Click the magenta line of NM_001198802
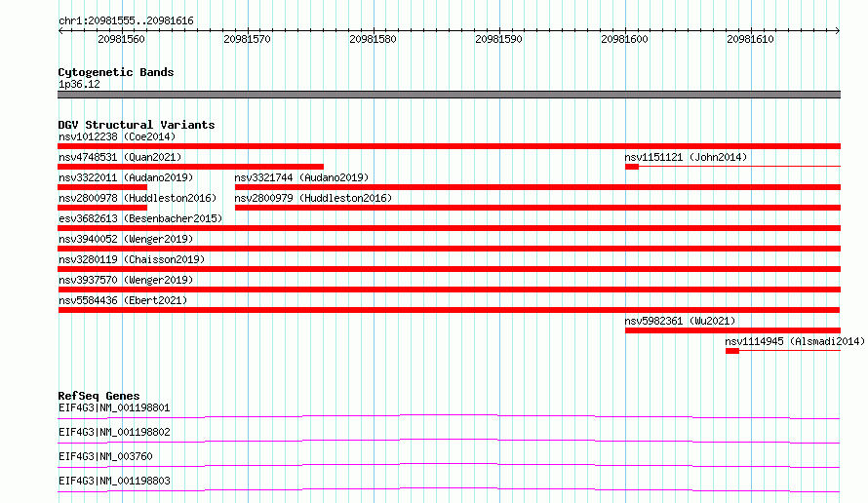The image size is (868, 503). point(449,441)
